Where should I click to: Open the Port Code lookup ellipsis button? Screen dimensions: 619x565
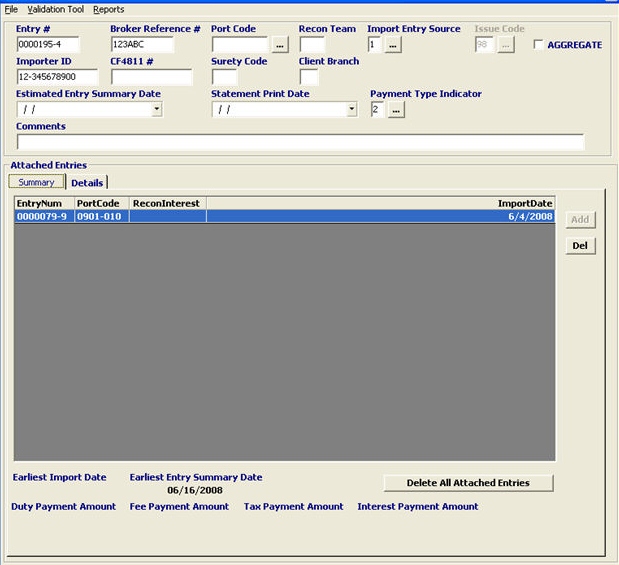coord(280,45)
